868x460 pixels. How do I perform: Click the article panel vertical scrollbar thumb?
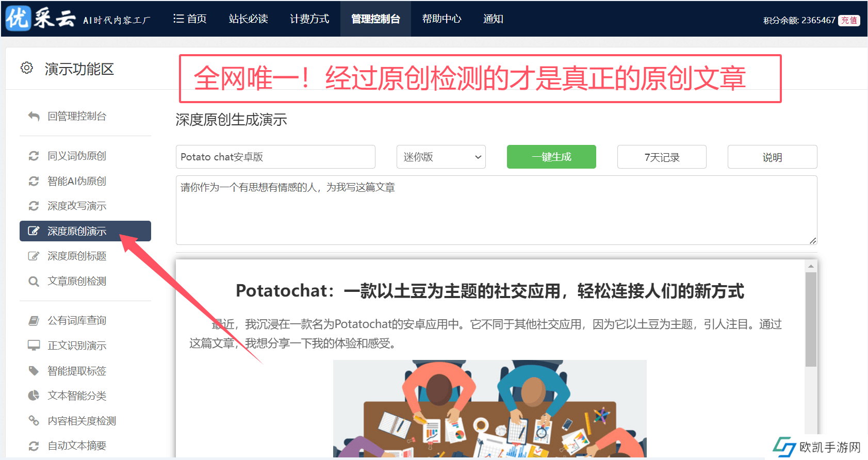811,319
